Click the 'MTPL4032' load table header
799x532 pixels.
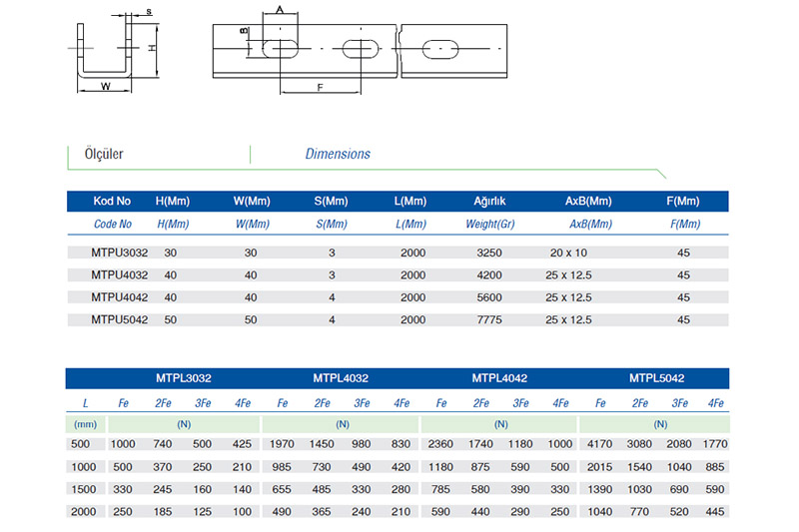(341, 378)
